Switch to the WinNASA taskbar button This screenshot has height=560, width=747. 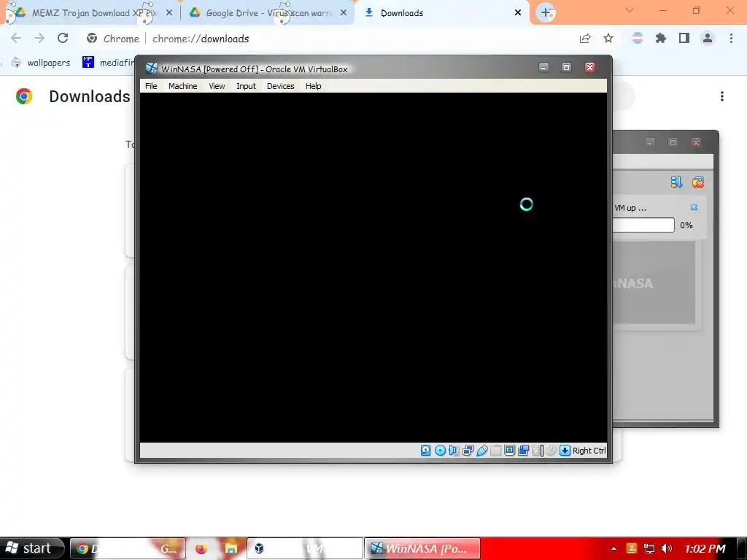pyautogui.click(x=422, y=548)
